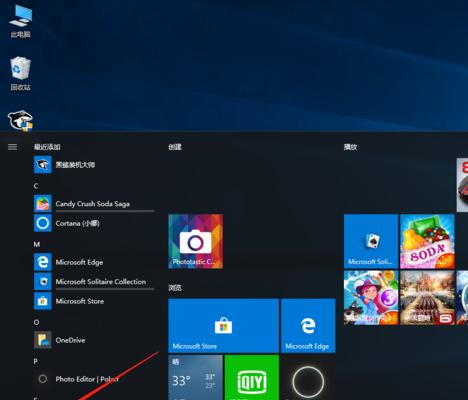This screenshot has height=400, width=468.
Task: Click the shark app icon under recently added
Action: [x=43, y=165]
